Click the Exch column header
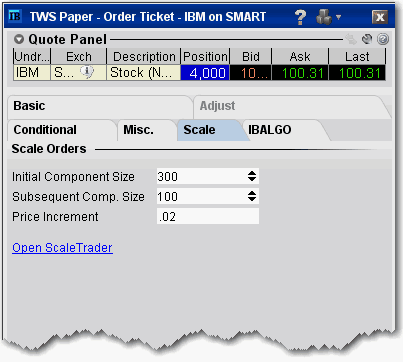The height and width of the screenshot is (362, 403). (x=79, y=56)
